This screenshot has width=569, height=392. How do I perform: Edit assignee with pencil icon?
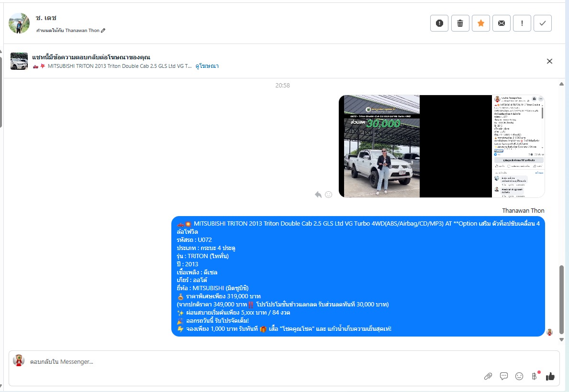click(103, 31)
